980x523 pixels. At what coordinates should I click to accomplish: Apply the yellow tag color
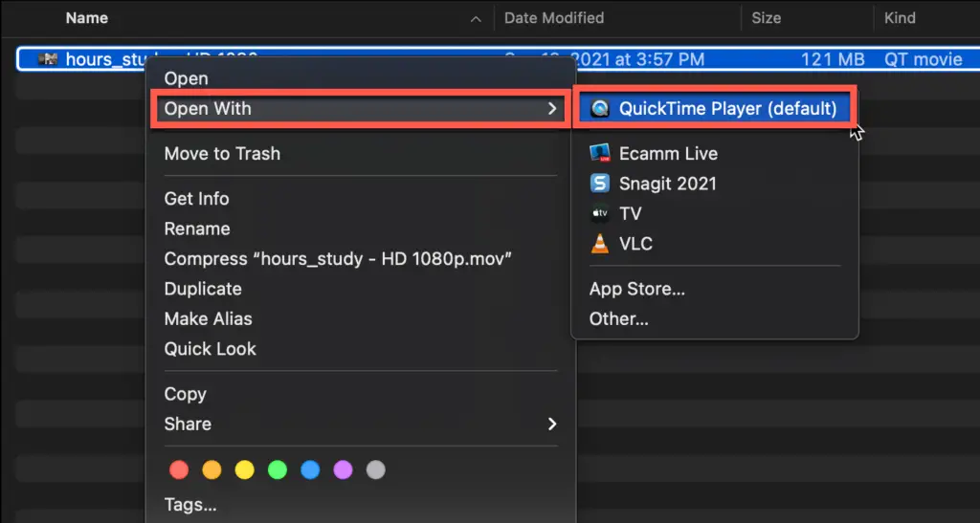[x=244, y=470]
